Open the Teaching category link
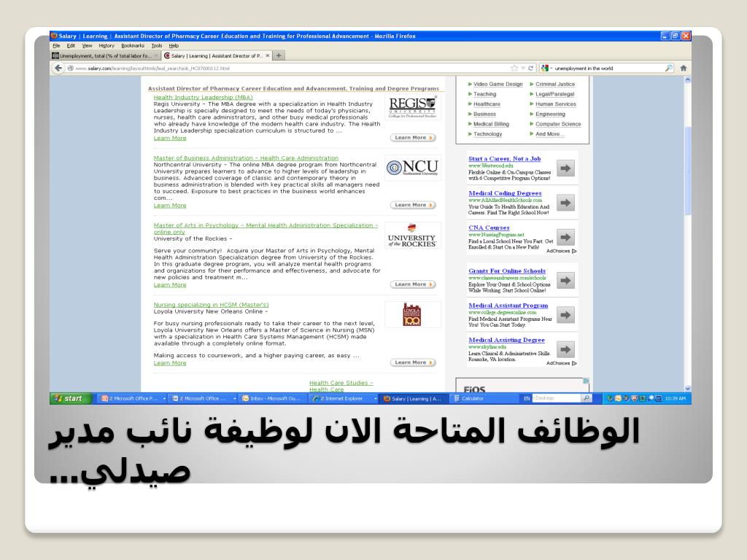The image size is (747, 560). tap(484, 94)
